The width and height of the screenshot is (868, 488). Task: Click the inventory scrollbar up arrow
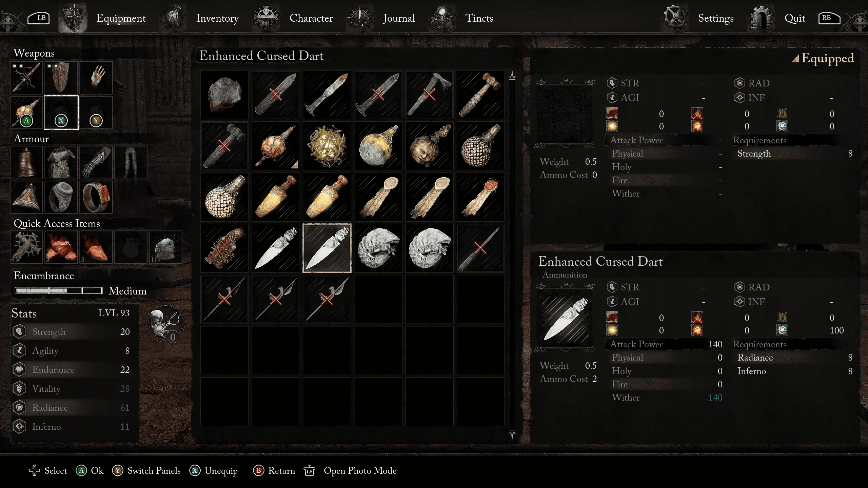[512, 75]
